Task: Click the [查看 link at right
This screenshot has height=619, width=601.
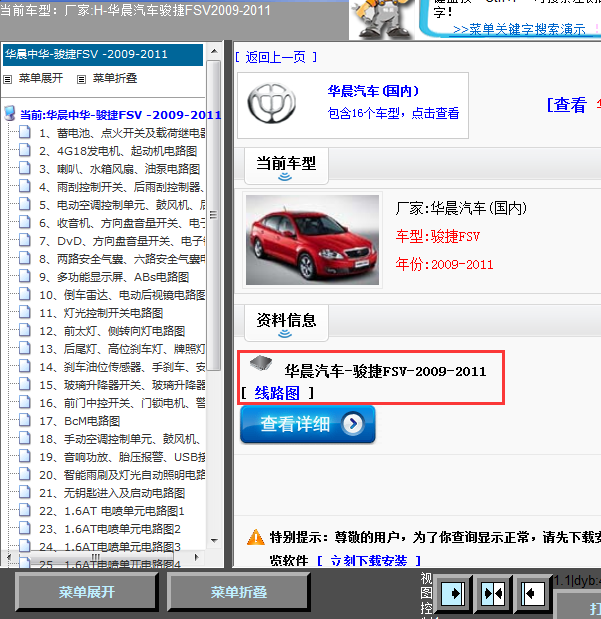Action: pos(567,105)
